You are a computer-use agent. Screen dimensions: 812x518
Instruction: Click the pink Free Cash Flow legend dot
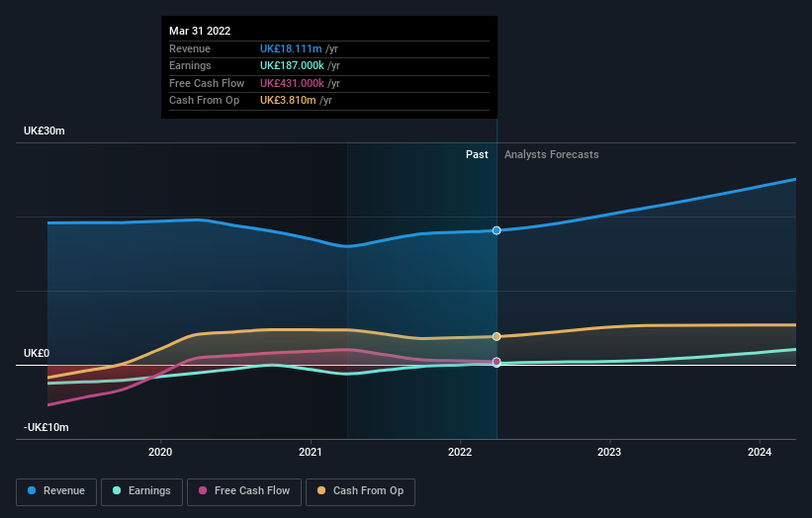(203, 490)
